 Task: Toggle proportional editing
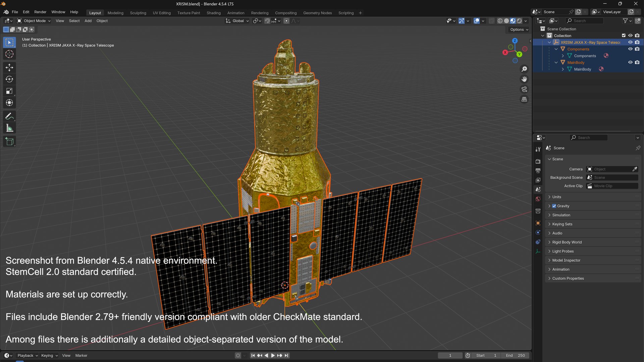point(286,21)
